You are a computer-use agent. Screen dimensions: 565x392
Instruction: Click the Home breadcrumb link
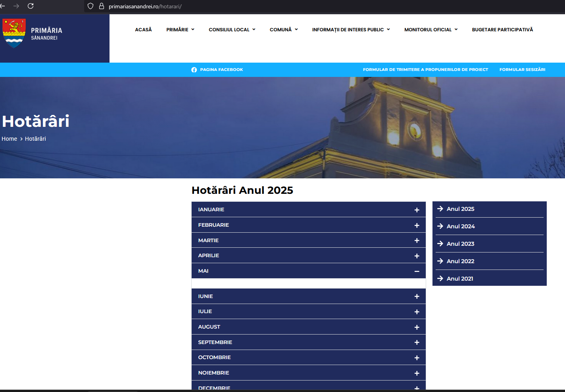10,139
